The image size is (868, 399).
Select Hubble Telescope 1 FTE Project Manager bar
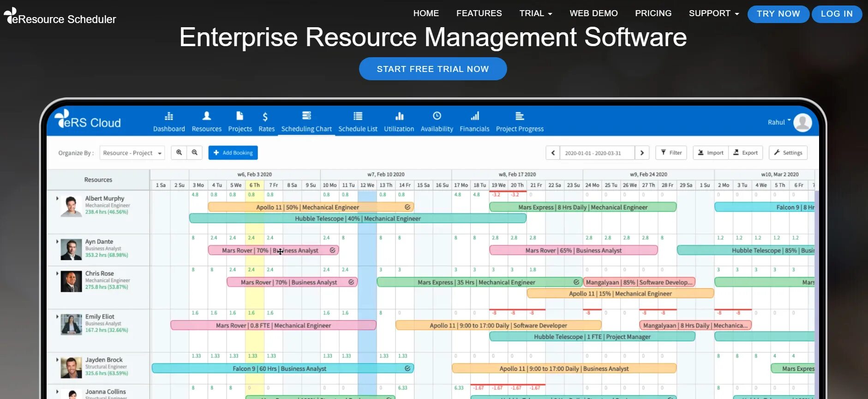click(x=592, y=337)
